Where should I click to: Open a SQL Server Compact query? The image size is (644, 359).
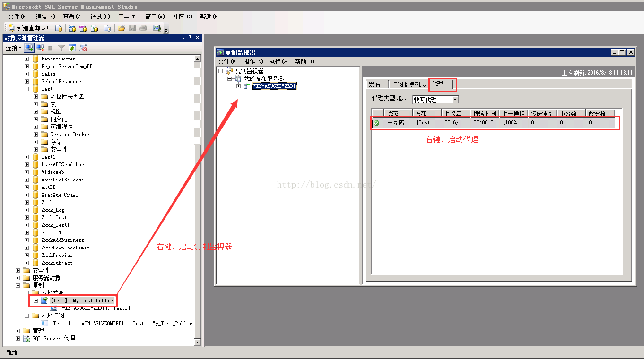point(107,28)
